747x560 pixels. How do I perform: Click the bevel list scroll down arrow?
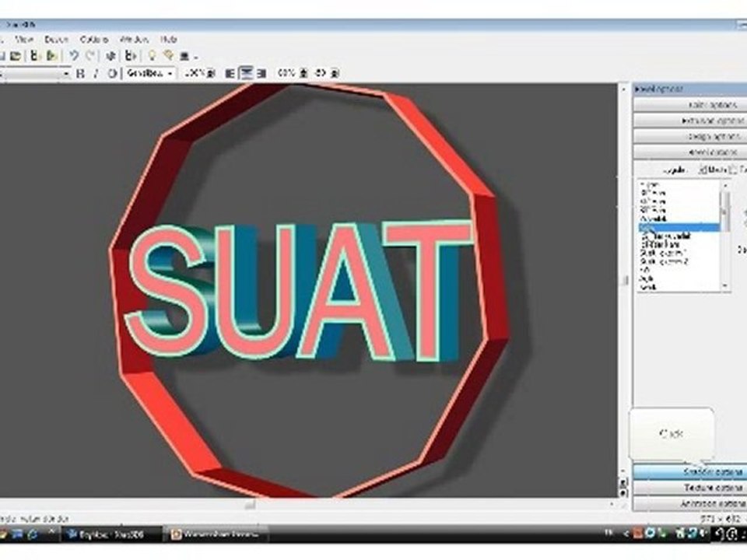(x=725, y=285)
